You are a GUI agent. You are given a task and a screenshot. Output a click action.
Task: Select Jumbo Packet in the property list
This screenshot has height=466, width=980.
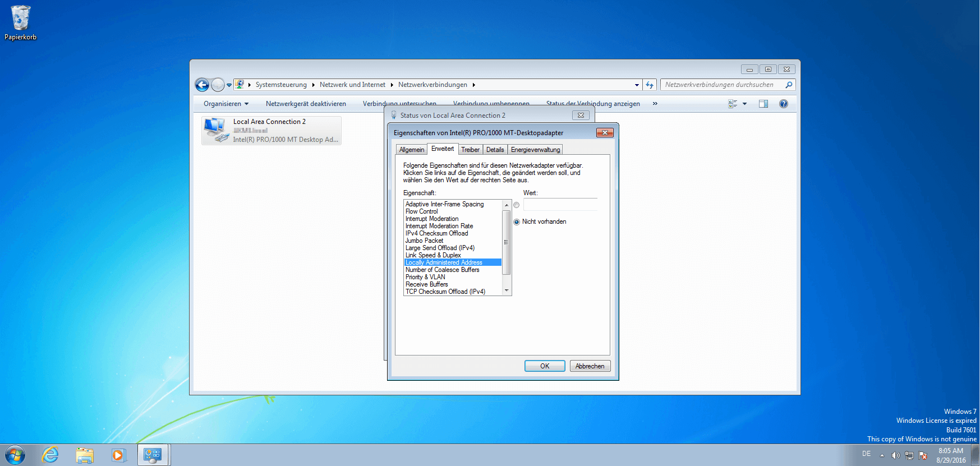click(x=424, y=241)
